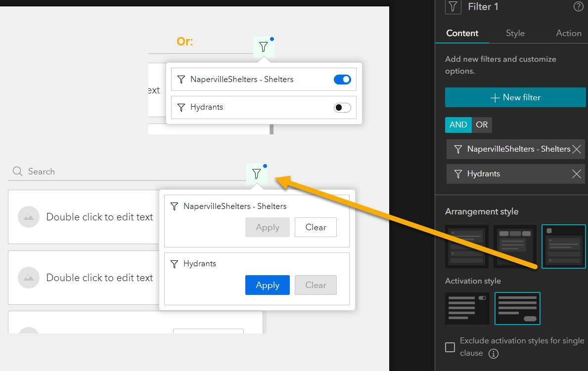Apply the Hydrants filter
Image resolution: width=588 pixels, height=371 pixels.
tap(268, 285)
